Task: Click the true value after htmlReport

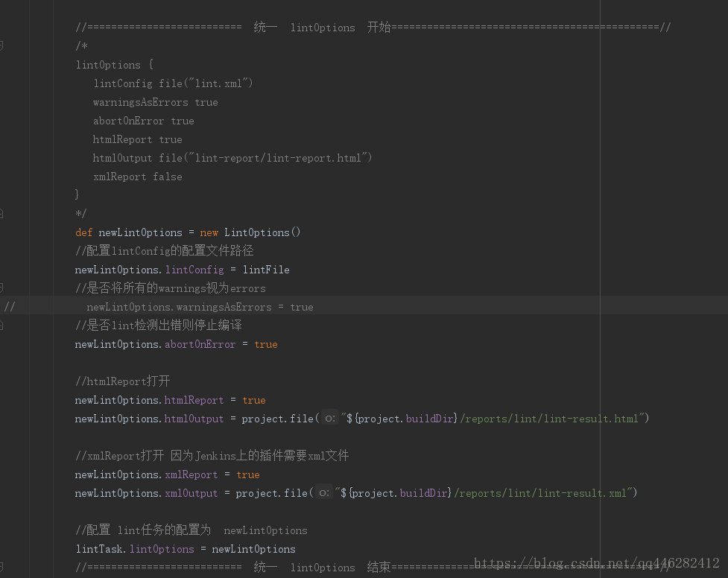Action: coord(254,400)
